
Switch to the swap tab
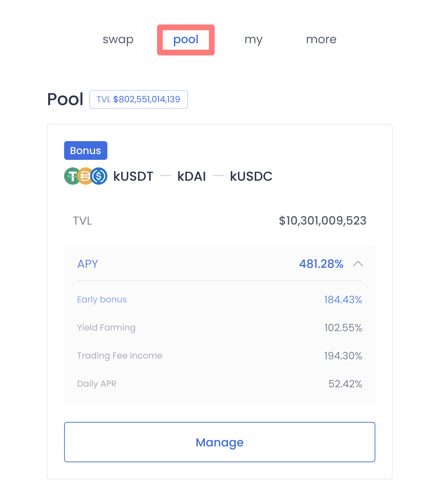[x=118, y=40]
